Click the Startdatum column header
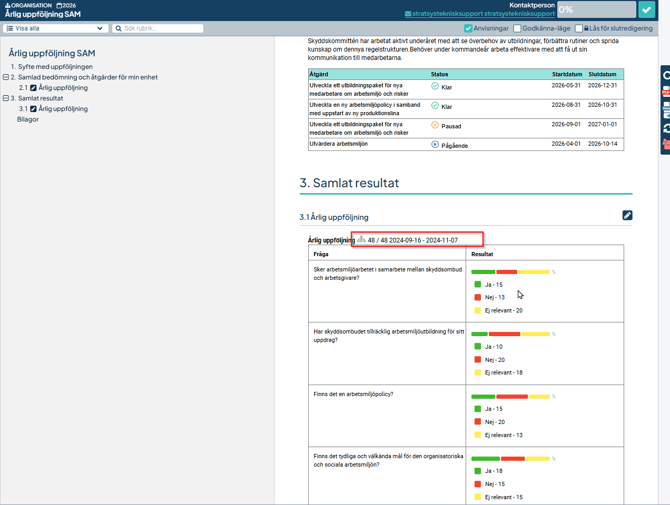 point(567,74)
